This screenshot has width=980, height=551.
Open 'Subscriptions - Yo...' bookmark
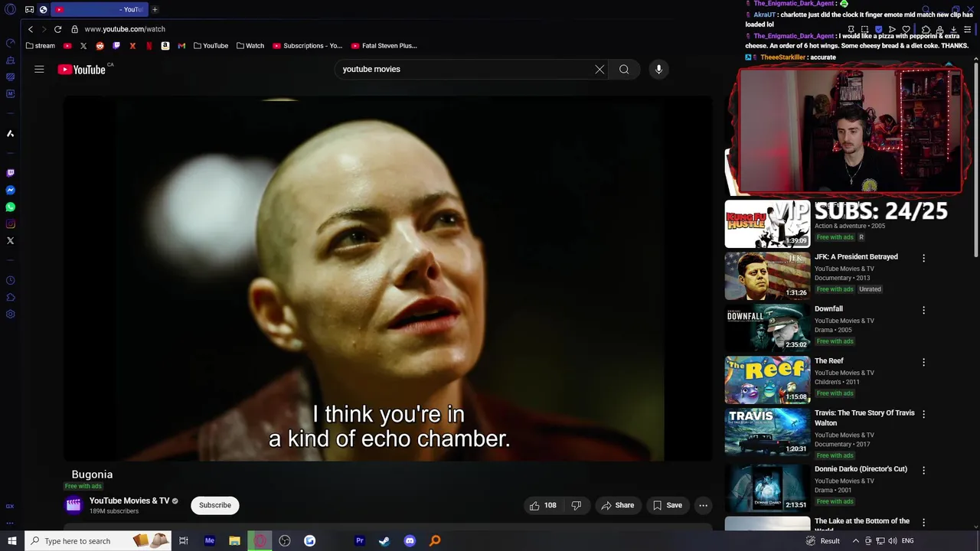[x=308, y=46]
